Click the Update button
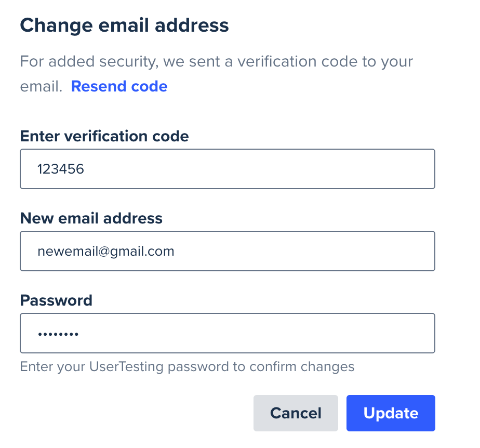Screen dimensions: 480x448 [391, 413]
